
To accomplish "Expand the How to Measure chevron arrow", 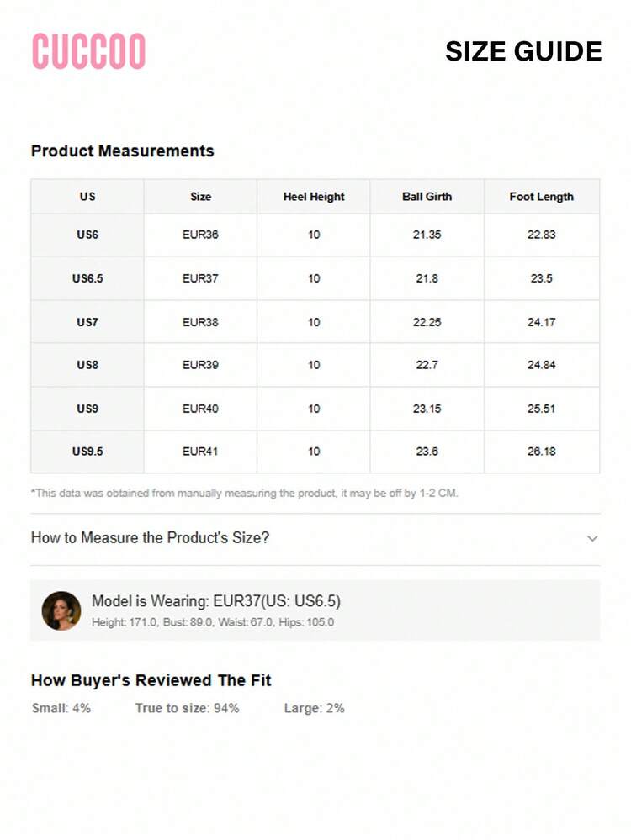I will pyautogui.click(x=592, y=538).
